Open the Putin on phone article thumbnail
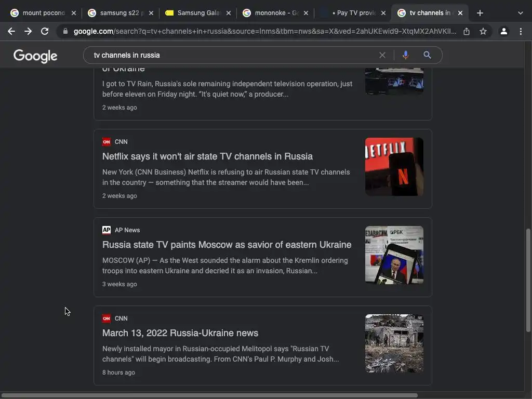Image resolution: width=532 pixels, height=399 pixels. (x=394, y=255)
